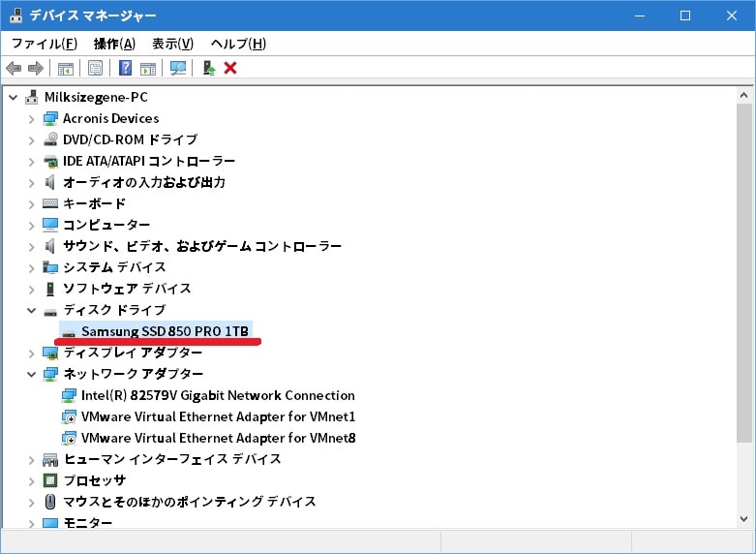The image size is (756, 554).
Task: Expand the キーボード node
Action: pyautogui.click(x=31, y=204)
